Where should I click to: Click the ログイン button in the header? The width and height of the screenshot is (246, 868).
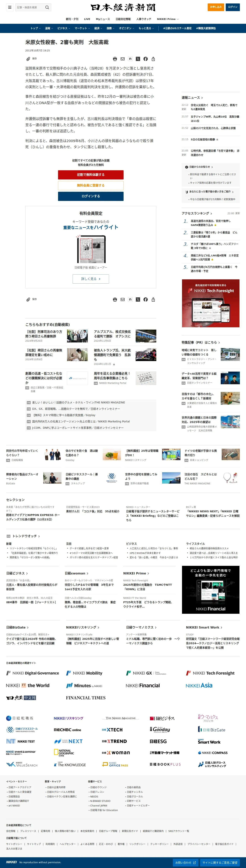pyautogui.click(x=233, y=7)
